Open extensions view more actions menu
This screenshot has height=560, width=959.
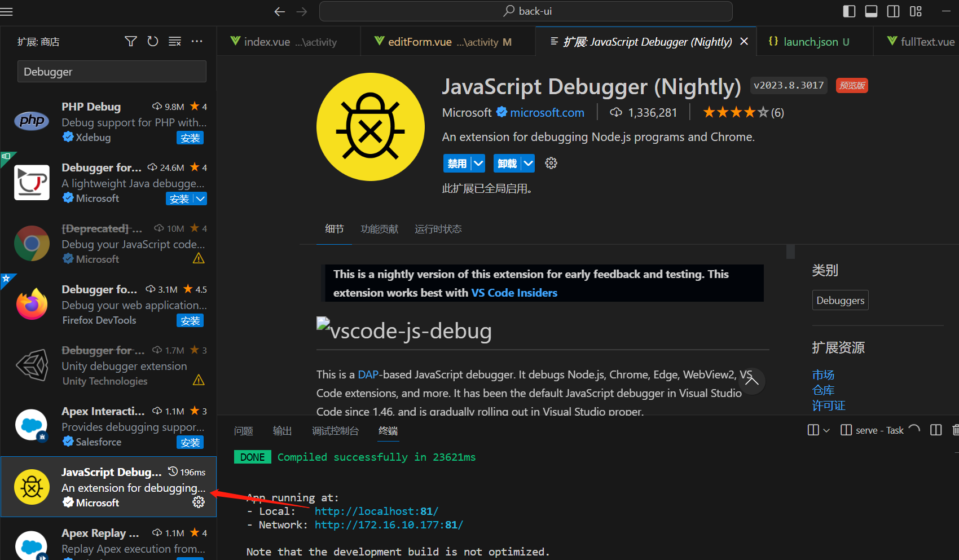(196, 41)
